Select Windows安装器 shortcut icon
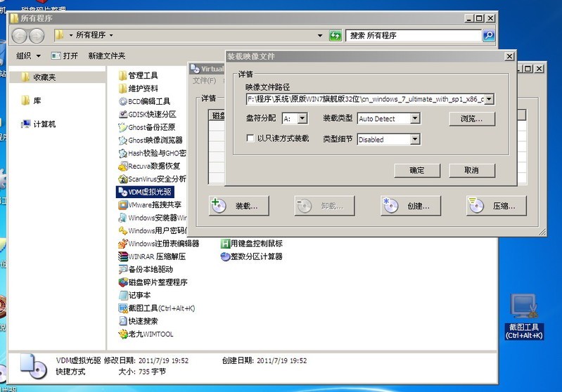562x392 pixels. (x=123, y=218)
